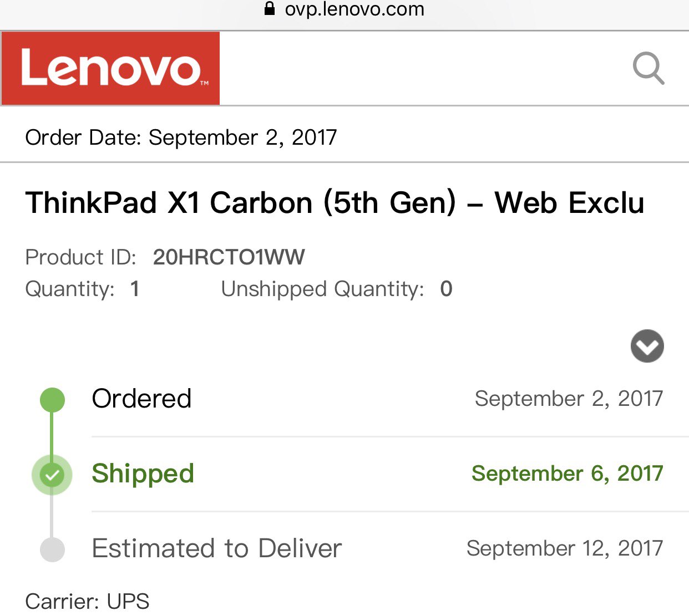
Task: Click the Carrier: UPS text
Action: click(x=87, y=602)
